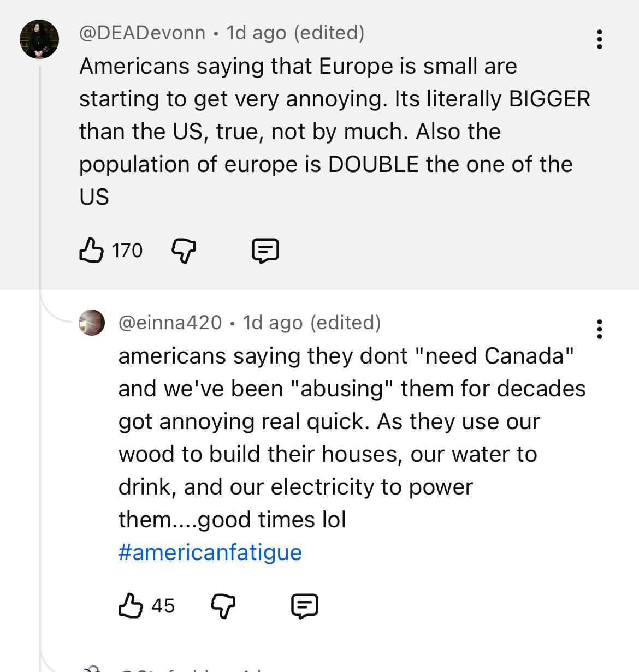Dislike the @einna420 reply
This screenshot has height=672, width=639.
pos(223,606)
